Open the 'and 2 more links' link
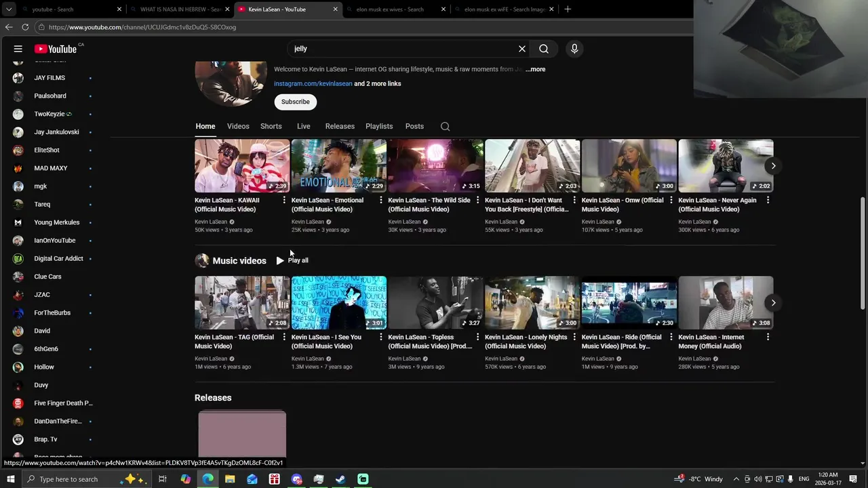This screenshot has height=488, width=868. 378,84
